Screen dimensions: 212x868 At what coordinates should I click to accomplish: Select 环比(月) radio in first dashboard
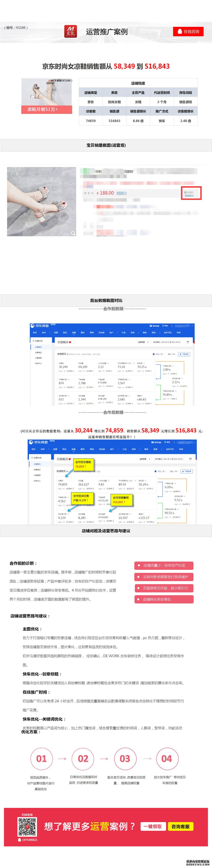pyautogui.click(x=154, y=354)
